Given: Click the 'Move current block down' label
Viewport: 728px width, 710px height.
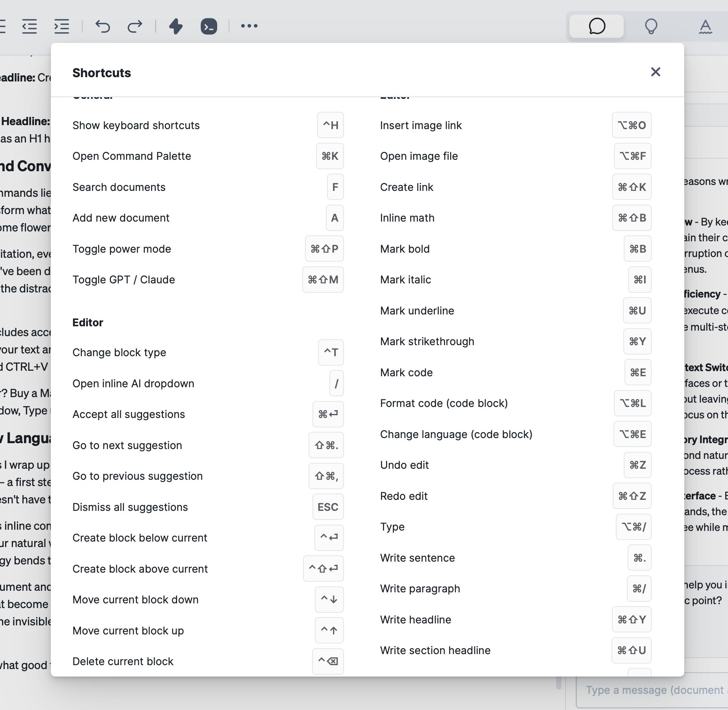Looking at the screenshot, I should [x=136, y=600].
